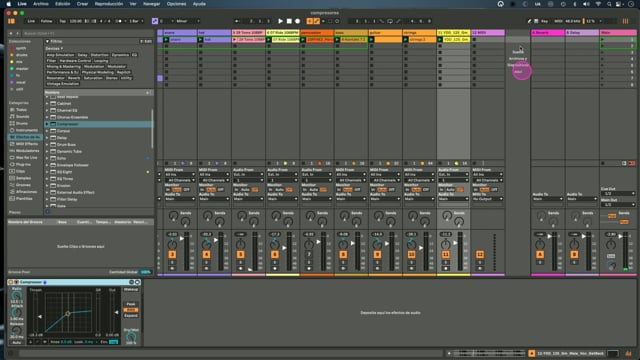The width and height of the screenshot is (640, 360).
Task: Open the Minor scale dropdown
Action: click(x=188, y=21)
